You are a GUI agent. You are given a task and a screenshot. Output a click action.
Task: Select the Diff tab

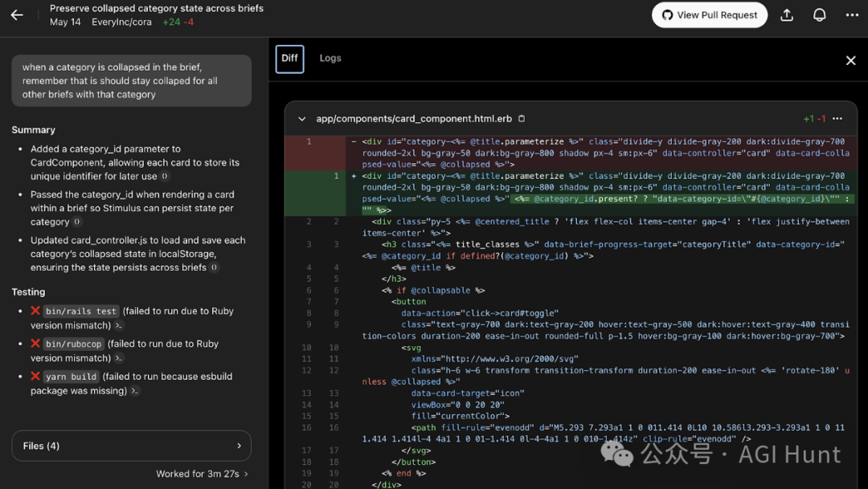click(289, 59)
